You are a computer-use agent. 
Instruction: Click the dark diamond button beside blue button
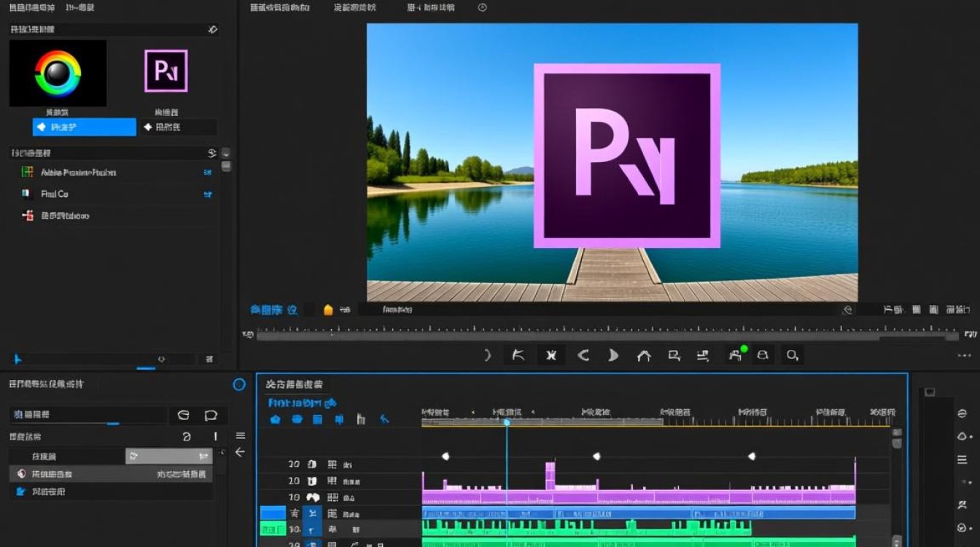[179, 127]
